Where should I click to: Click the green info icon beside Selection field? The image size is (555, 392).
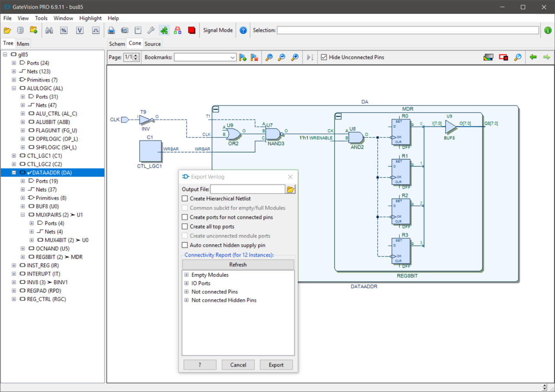coord(548,30)
